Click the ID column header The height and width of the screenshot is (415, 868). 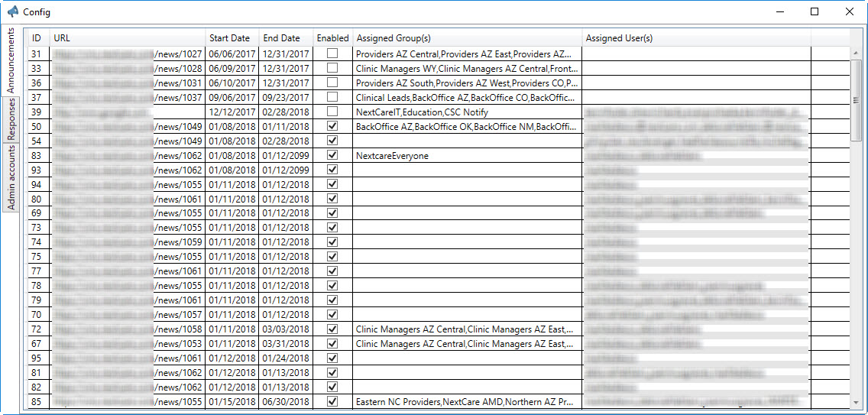[x=37, y=38]
